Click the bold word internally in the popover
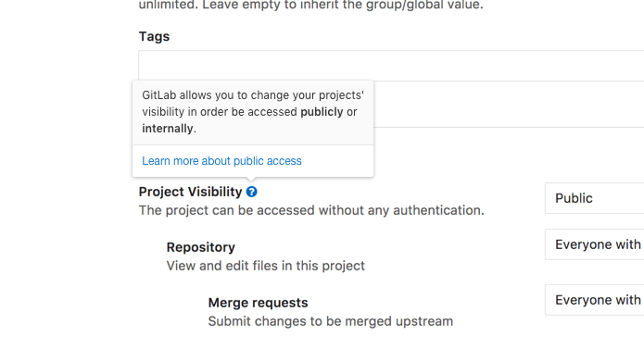 pyautogui.click(x=168, y=129)
